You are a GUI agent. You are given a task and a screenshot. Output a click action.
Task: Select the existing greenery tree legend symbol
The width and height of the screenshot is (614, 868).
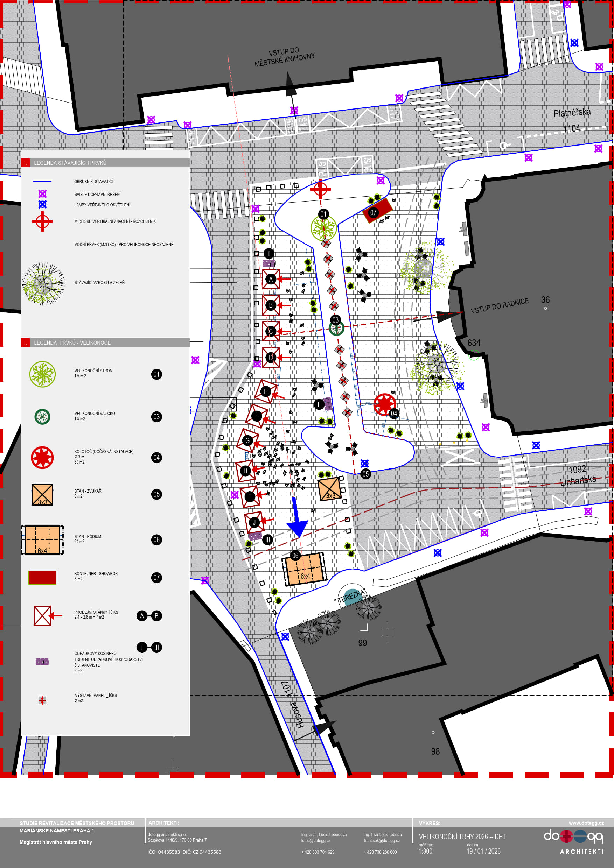point(43,283)
